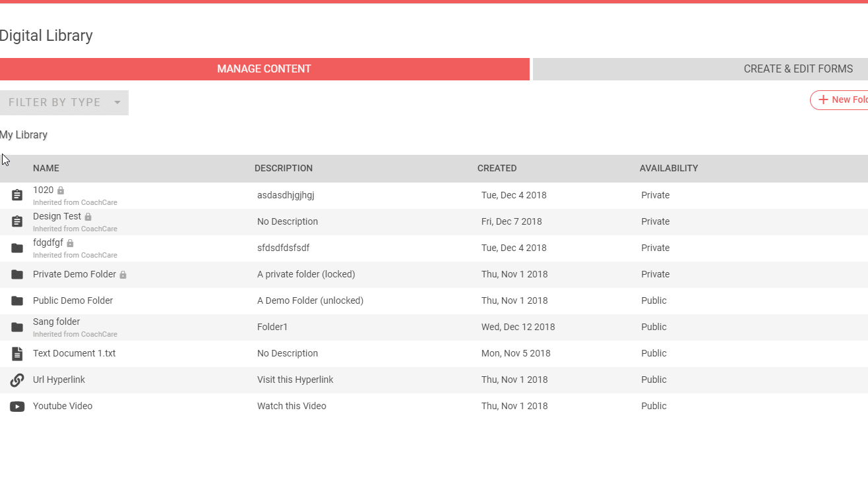Sort by the Created column header
The width and height of the screenshot is (868, 481).
point(497,168)
